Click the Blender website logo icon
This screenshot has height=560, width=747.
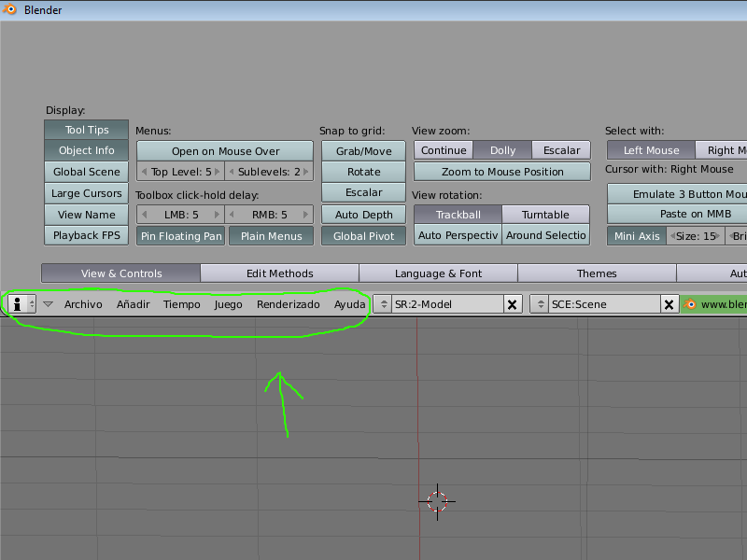point(690,304)
